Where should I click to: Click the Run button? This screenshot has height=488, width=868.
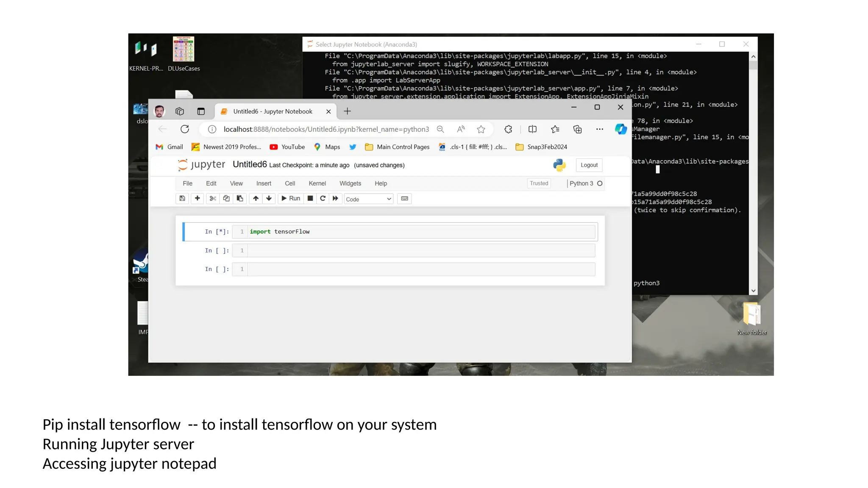pyautogui.click(x=291, y=198)
